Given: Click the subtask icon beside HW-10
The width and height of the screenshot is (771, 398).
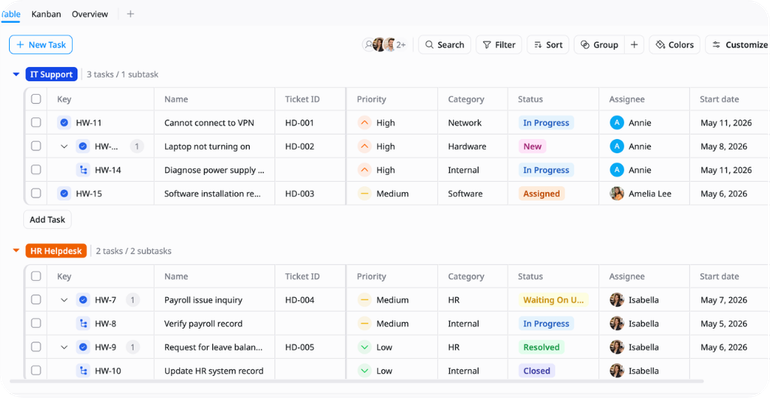Looking at the screenshot, I should pyautogui.click(x=83, y=371).
